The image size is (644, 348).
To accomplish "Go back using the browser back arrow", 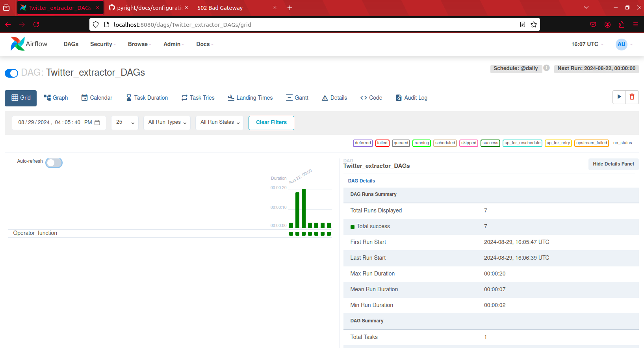I will pyautogui.click(x=8, y=24).
